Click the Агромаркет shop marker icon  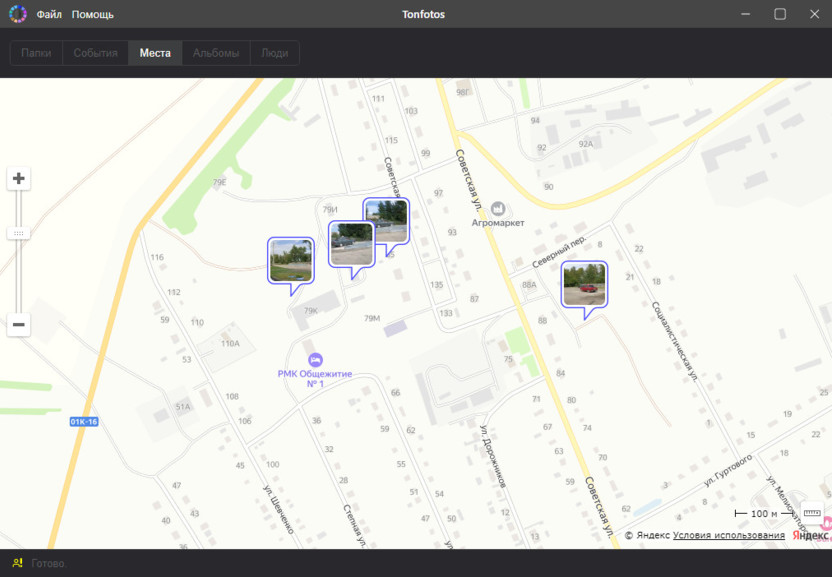[x=498, y=208]
